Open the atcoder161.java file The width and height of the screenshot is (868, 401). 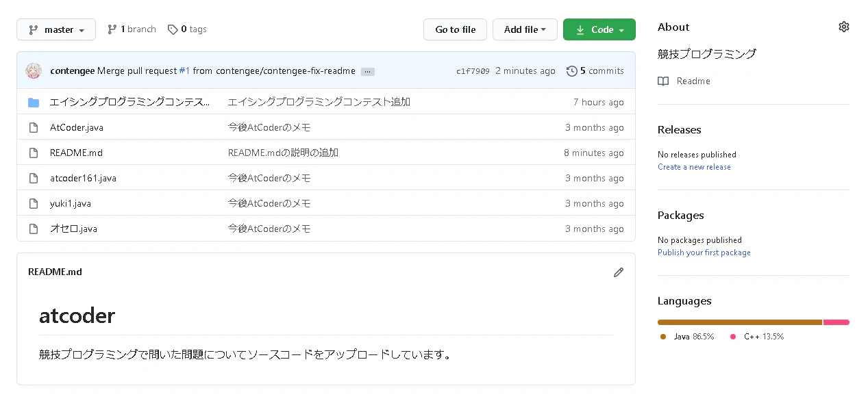[x=83, y=178]
